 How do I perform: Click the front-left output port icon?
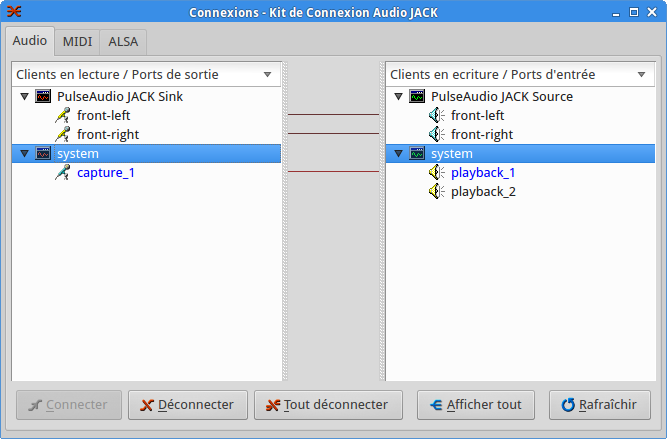tap(63, 116)
